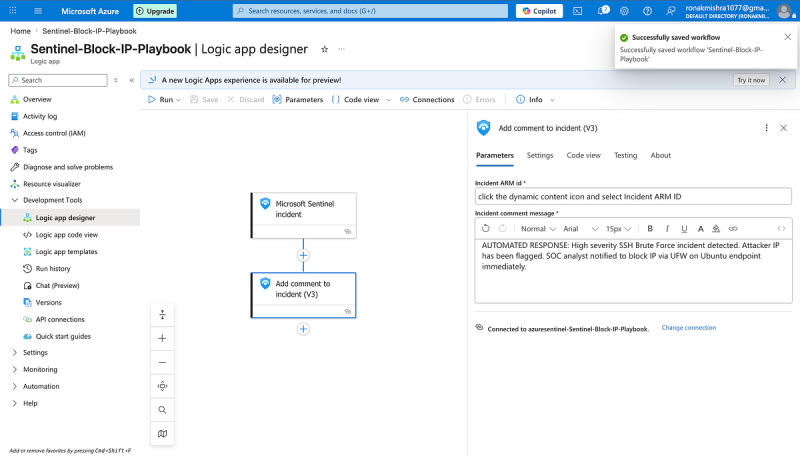Click Try it now in preview banner

pos(751,80)
